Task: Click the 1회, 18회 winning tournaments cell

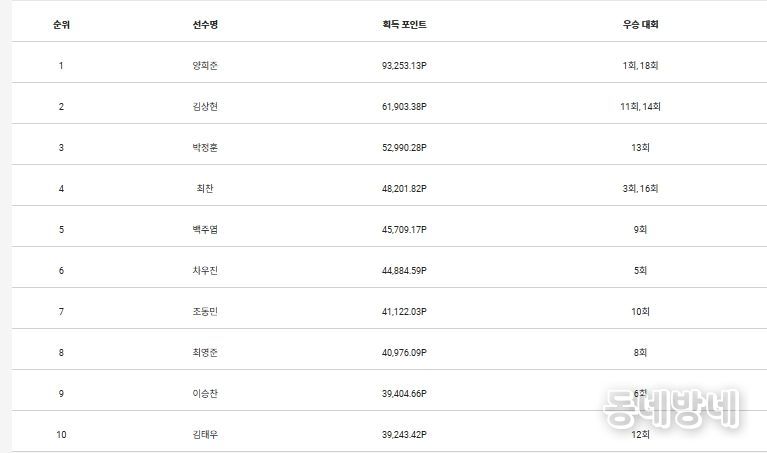Action: coord(640,66)
